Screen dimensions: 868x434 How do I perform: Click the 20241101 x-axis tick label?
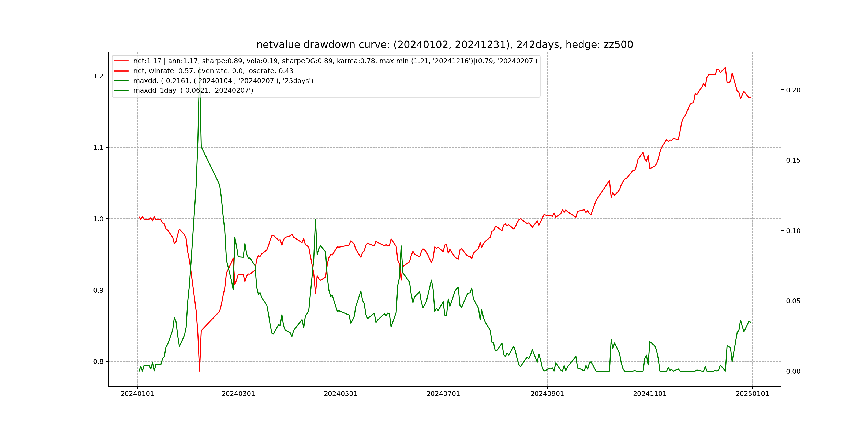click(x=650, y=394)
